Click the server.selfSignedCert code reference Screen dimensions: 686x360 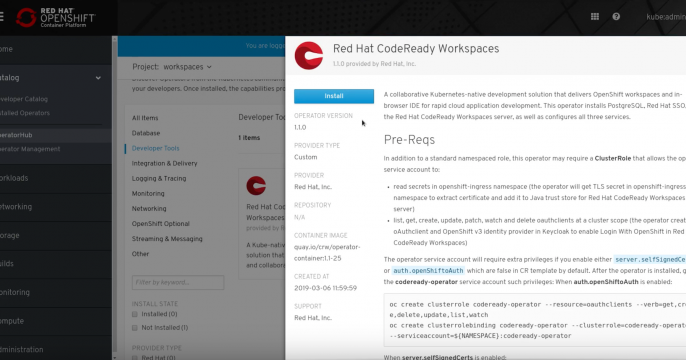650,259
